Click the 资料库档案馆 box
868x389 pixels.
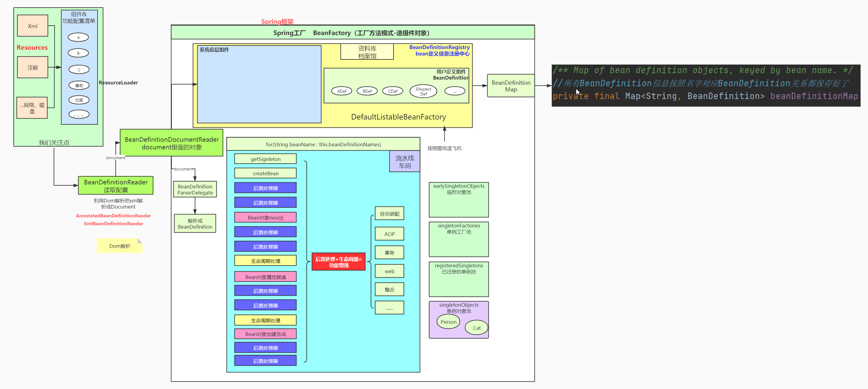point(367,52)
